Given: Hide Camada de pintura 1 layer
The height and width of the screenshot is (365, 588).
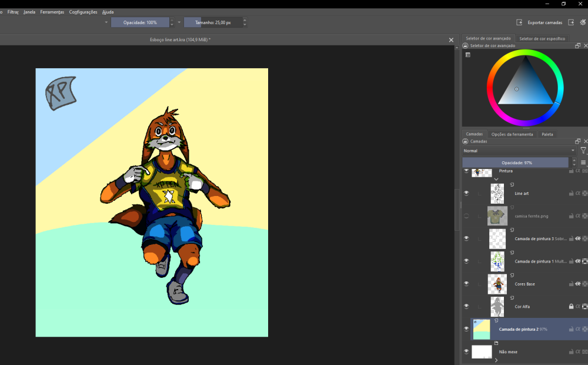Looking at the screenshot, I should pyautogui.click(x=466, y=261).
